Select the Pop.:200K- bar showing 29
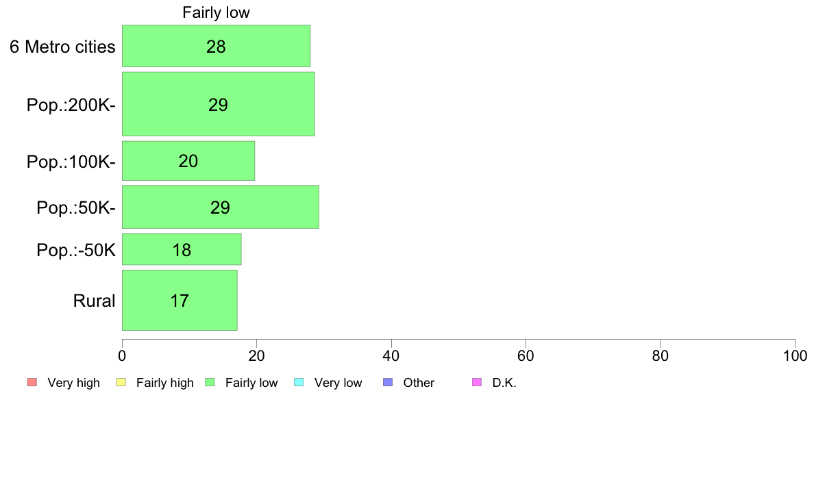 (218, 104)
